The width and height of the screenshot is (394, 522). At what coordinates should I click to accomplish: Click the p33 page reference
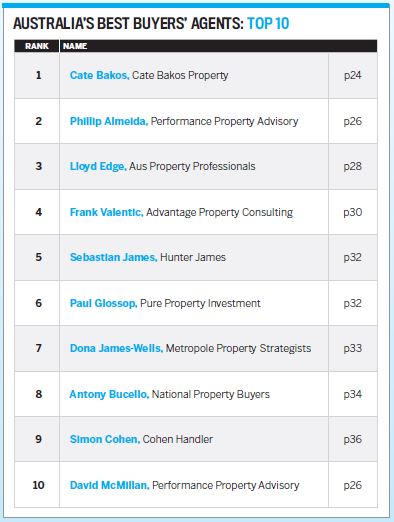353,348
